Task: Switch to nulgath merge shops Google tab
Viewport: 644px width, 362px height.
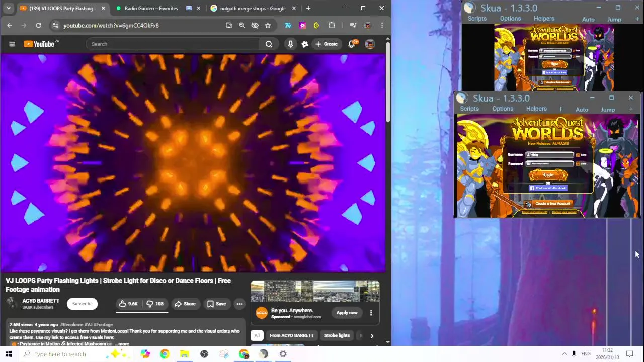Action: pyautogui.click(x=253, y=8)
